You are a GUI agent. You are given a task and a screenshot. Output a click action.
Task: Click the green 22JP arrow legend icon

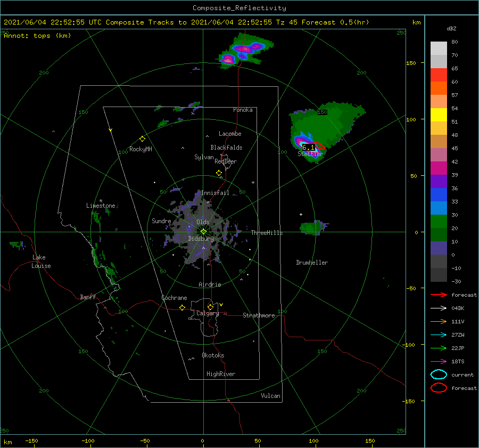tap(439, 348)
